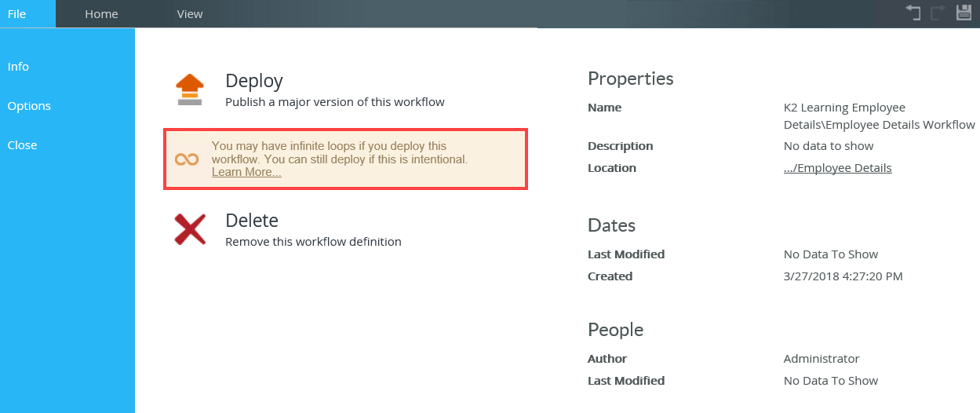Select Info in the left sidebar
Image resolution: width=980 pixels, height=413 pixels.
point(18,67)
